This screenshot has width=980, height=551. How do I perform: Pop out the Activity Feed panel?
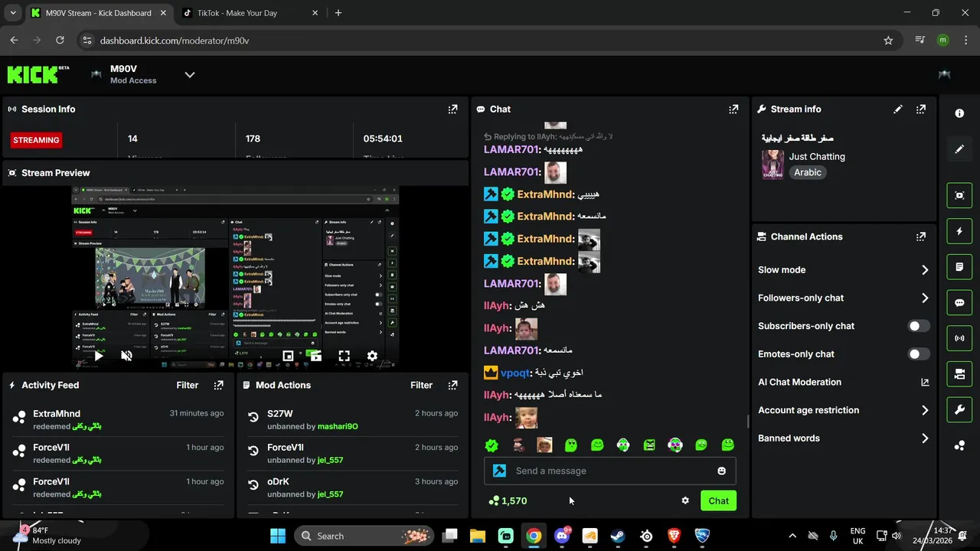[219, 385]
